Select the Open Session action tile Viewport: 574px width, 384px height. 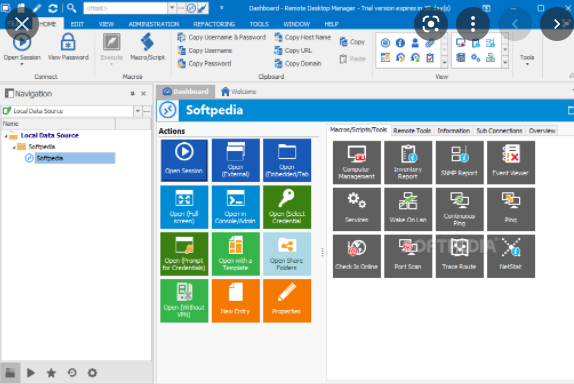(184, 160)
